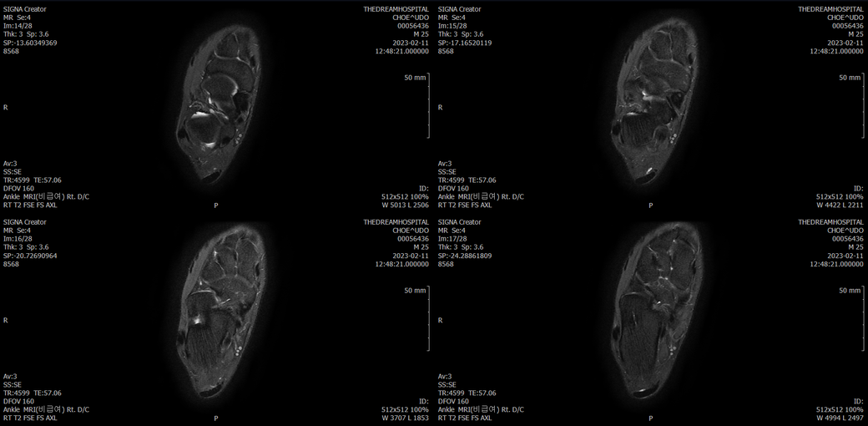Click the W 4994 L 2497 window level text
The height and width of the screenshot is (426, 868).
(x=838, y=418)
